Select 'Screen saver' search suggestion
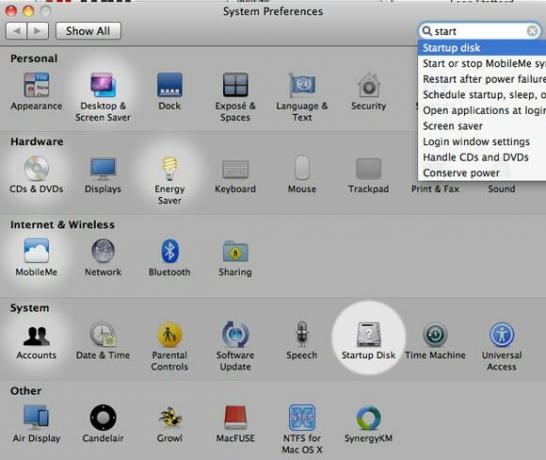Screen dimensions: 546x460 pos(482,126)
